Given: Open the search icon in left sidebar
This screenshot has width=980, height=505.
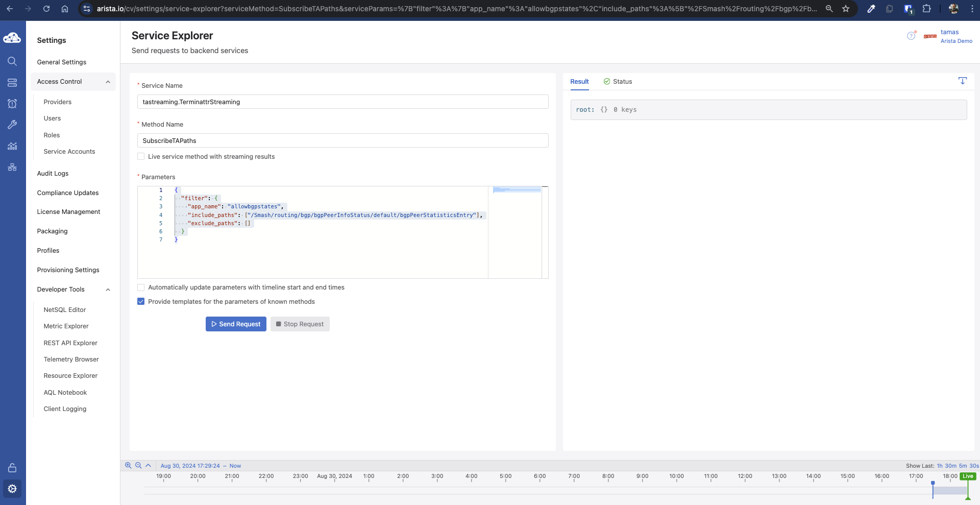Looking at the screenshot, I should (12, 61).
